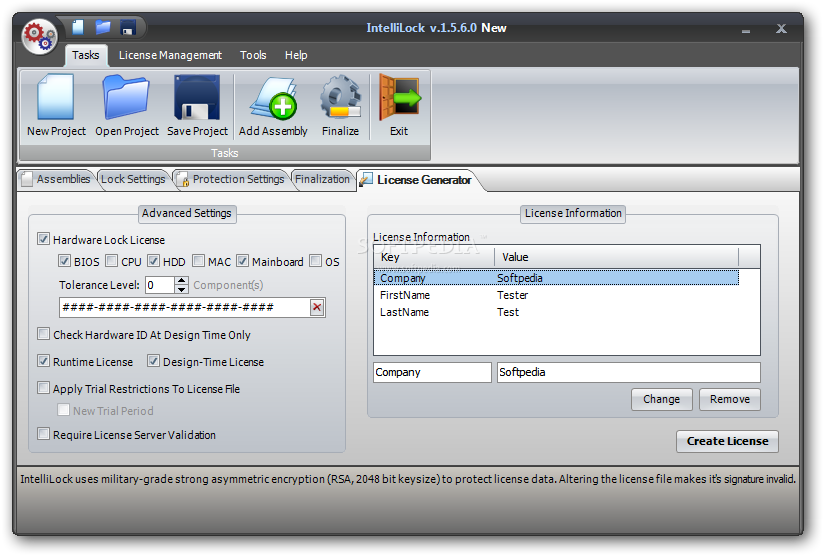Exit the application via door icon
This screenshot has width=824, height=556.
tap(399, 106)
